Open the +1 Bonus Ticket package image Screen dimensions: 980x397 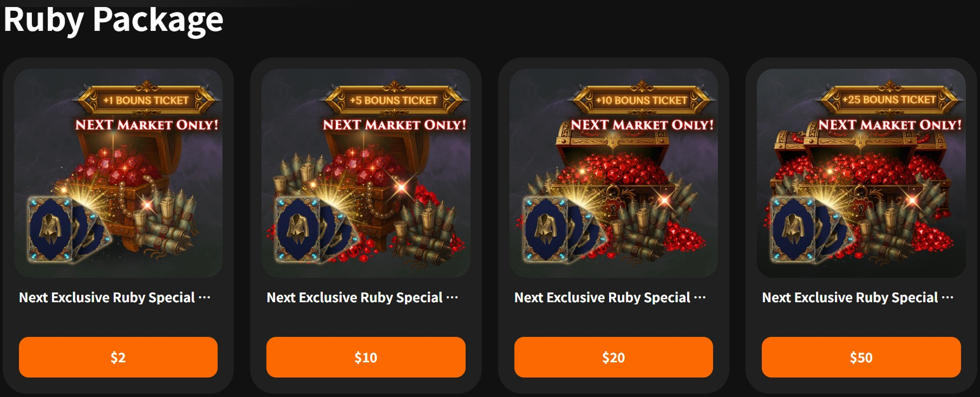click(x=118, y=173)
